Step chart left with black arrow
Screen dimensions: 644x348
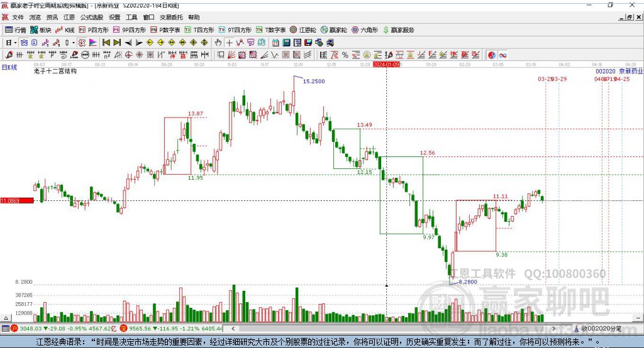point(128,43)
